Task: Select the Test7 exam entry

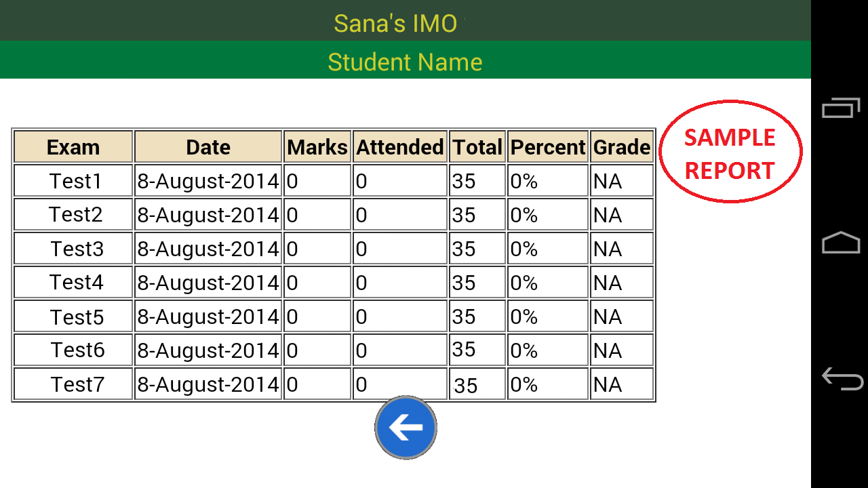Action: [x=73, y=384]
